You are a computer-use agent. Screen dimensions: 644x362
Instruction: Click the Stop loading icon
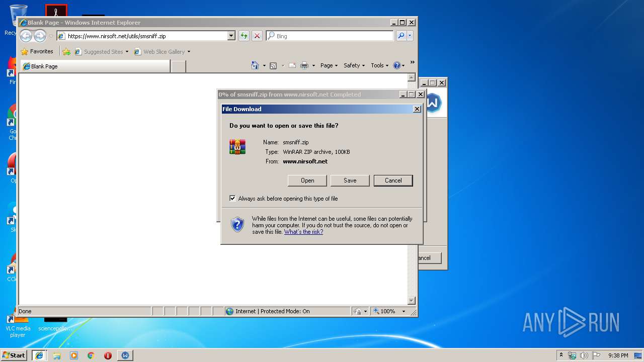257,36
